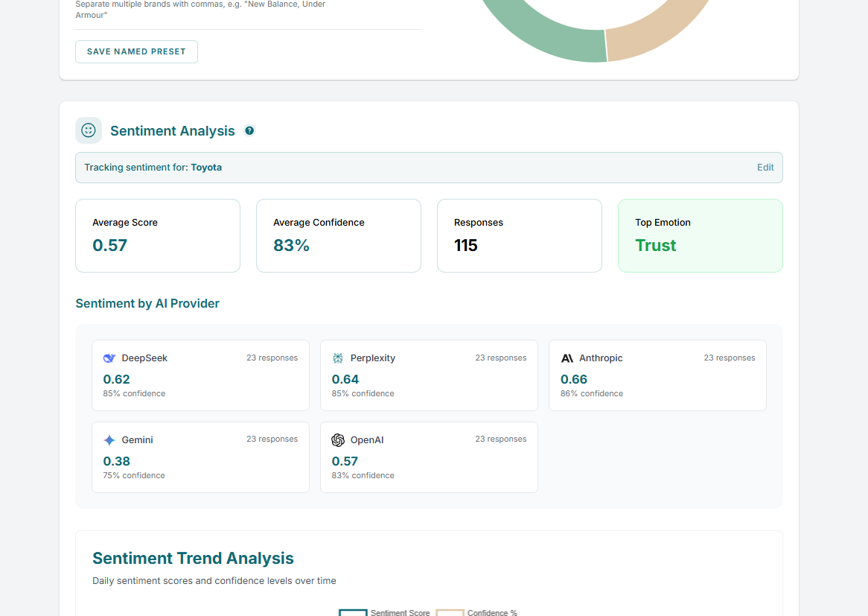Click the Perplexity provider name

click(372, 358)
